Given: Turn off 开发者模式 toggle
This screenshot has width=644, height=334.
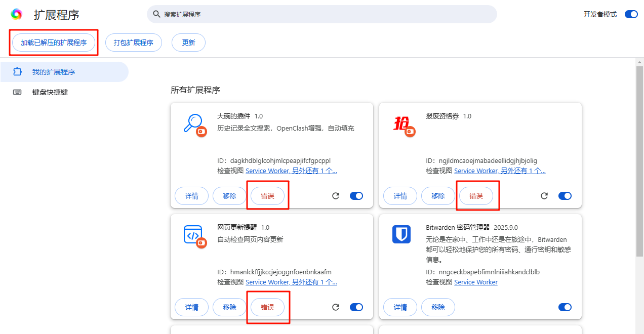Looking at the screenshot, I should 631,14.
